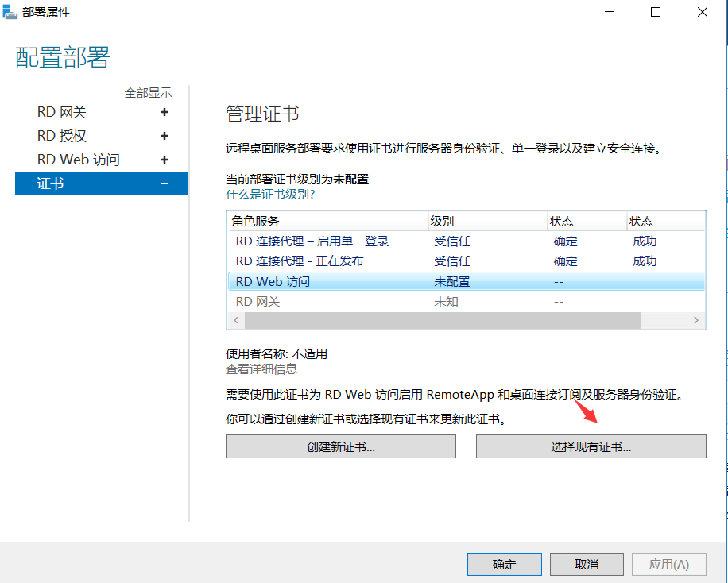Image resolution: width=728 pixels, height=583 pixels.
Task: Maximize the 部署属性 window
Action: click(x=656, y=12)
